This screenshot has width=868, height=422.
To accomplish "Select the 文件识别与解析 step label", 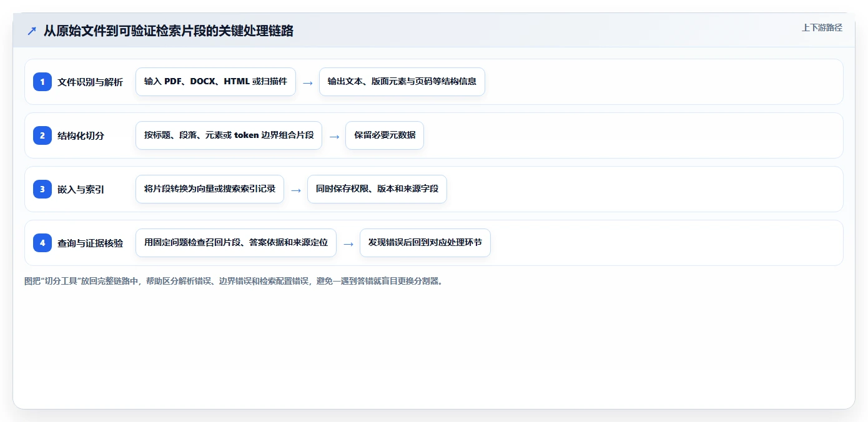I will coord(90,82).
